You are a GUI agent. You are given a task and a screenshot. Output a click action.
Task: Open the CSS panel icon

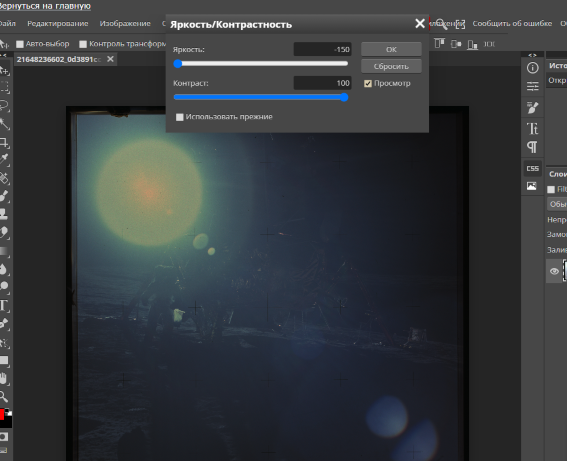pyautogui.click(x=532, y=168)
